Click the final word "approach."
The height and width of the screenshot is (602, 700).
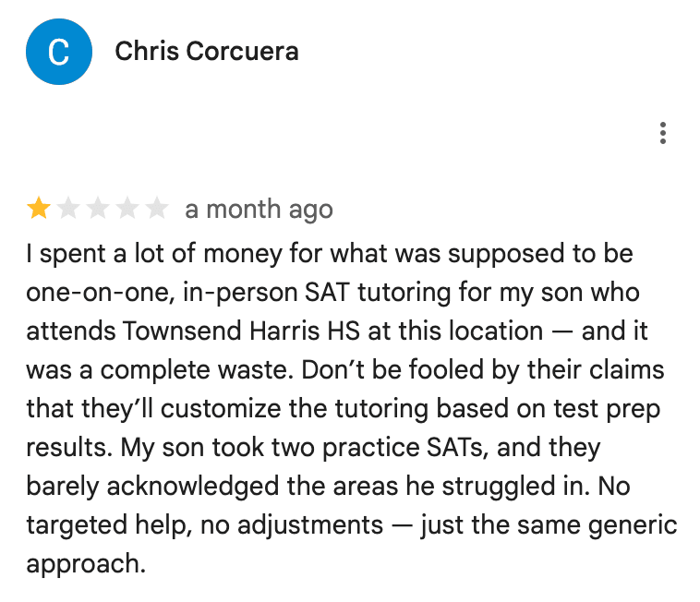pyautogui.click(x=87, y=563)
